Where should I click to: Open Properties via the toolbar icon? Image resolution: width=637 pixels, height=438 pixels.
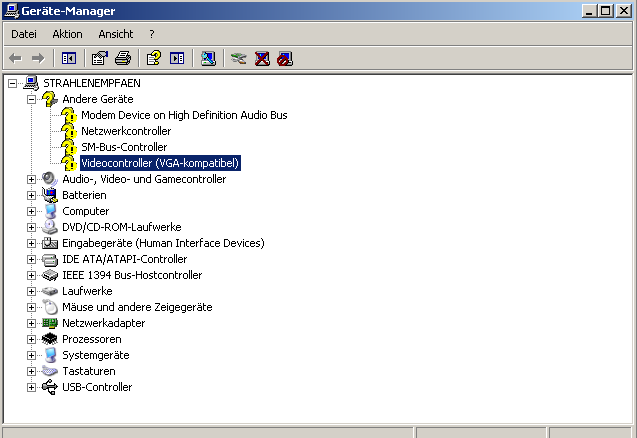100,59
